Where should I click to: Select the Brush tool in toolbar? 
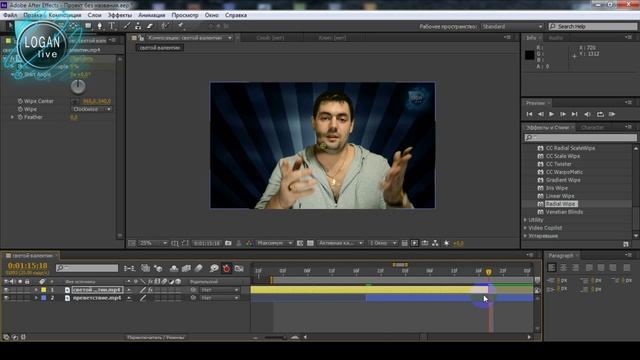(x=127, y=26)
